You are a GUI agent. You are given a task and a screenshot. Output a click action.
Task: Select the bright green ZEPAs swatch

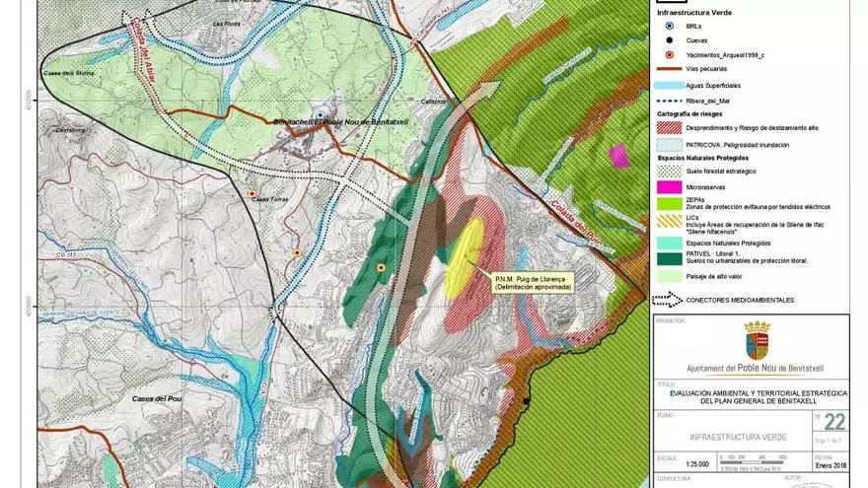click(670, 202)
